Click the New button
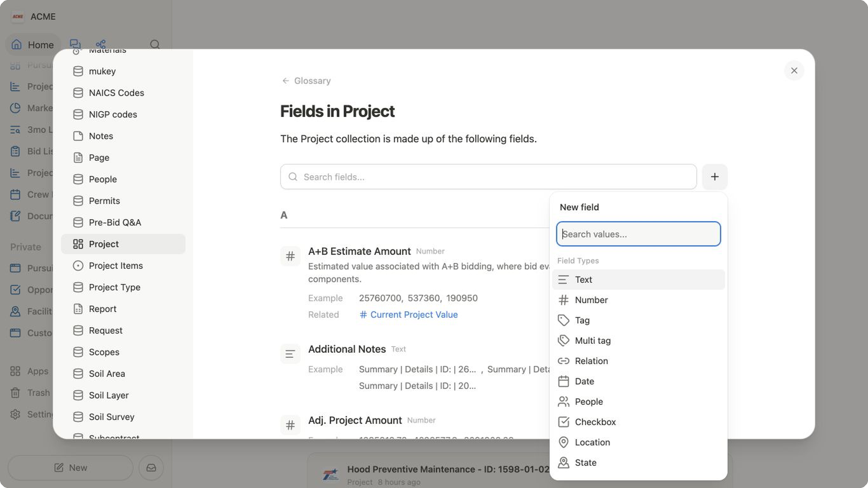This screenshot has width=868, height=488. pos(71,468)
